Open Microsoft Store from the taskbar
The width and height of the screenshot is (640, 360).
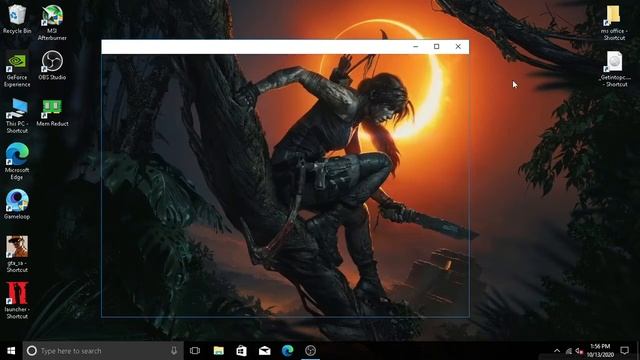(x=241, y=351)
